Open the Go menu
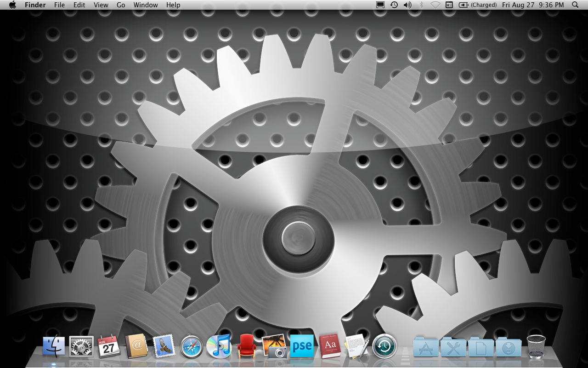Screen dimensions: 588x368 pos(121,5)
